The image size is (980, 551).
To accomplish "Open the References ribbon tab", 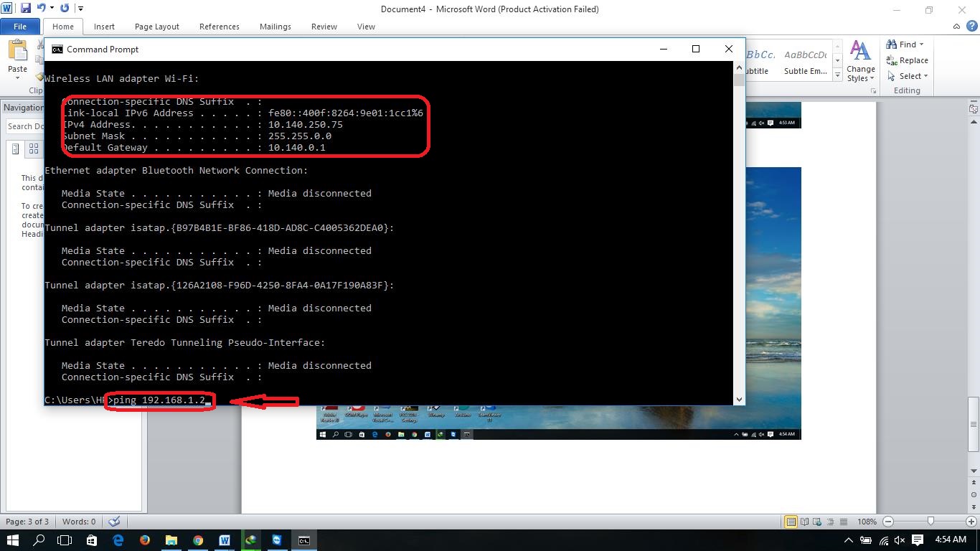I will [220, 27].
